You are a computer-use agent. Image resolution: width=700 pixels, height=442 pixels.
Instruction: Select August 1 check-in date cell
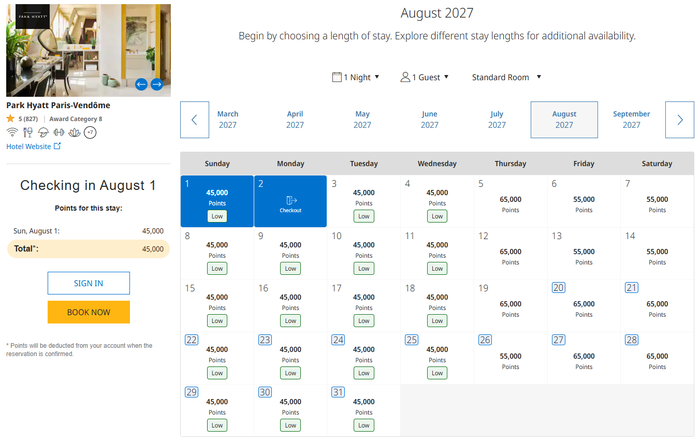tap(217, 201)
